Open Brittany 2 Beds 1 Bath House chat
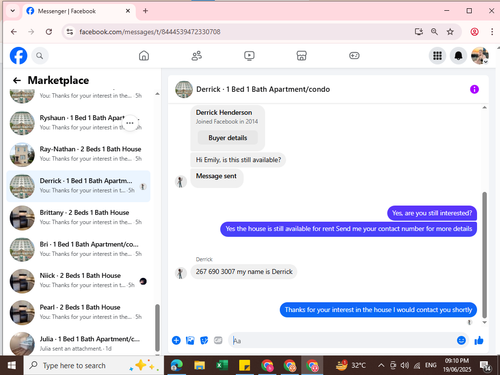The height and width of the screenshot is (375, 500). (x=78, y=218)
